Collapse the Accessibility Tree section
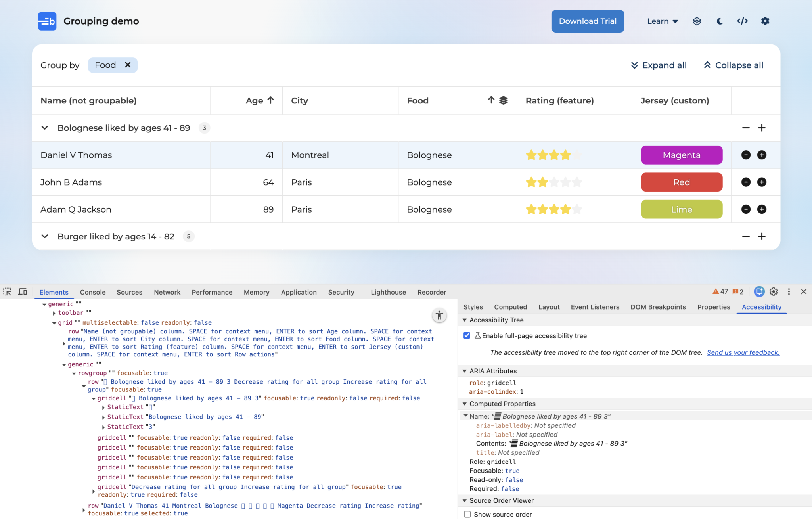The width and height of the screenshot is (812, 519). [x=465, y=320]
